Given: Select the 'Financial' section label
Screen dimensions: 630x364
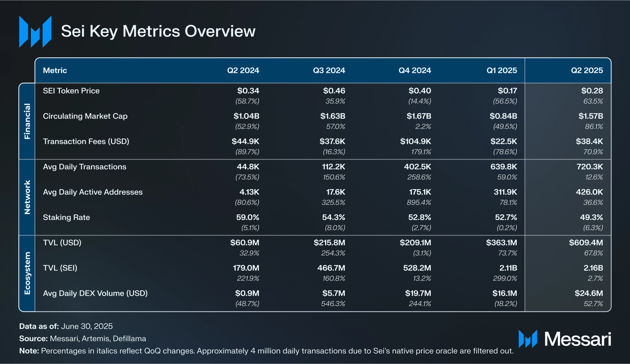Looking at the screenshot, I should click(27, 121).
